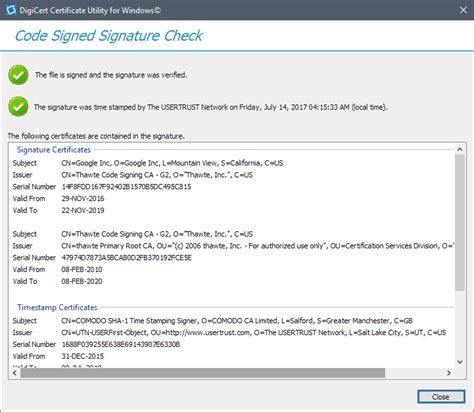Viewport: 474px width, 412px height.
Task: Click the horizontal scrollbar left arrow
Action: (x=15, y=373)
